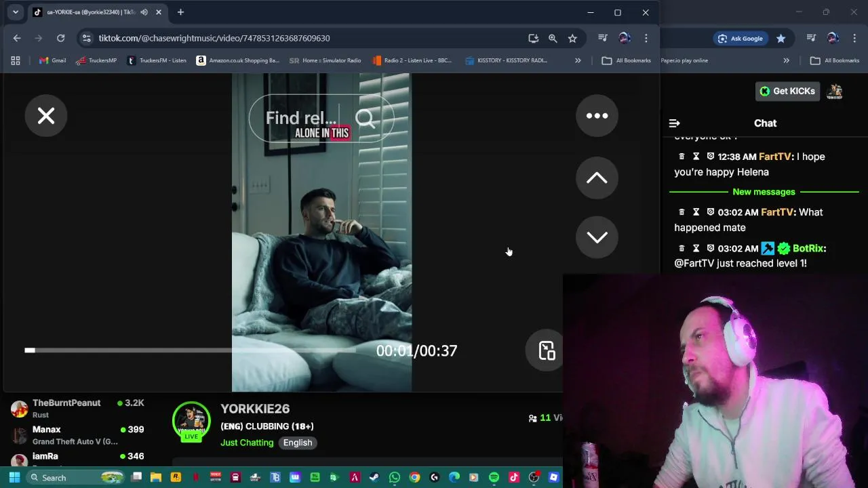Click the Just Chatting category link
This screenshot has height=488, width=868.
tap(247, 443)
